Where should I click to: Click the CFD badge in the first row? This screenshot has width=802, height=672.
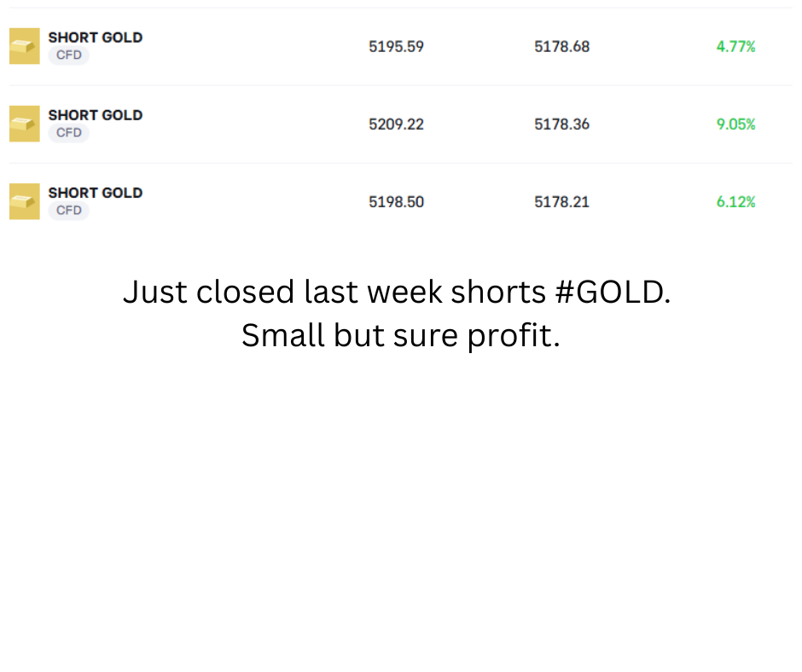point(68,55)
